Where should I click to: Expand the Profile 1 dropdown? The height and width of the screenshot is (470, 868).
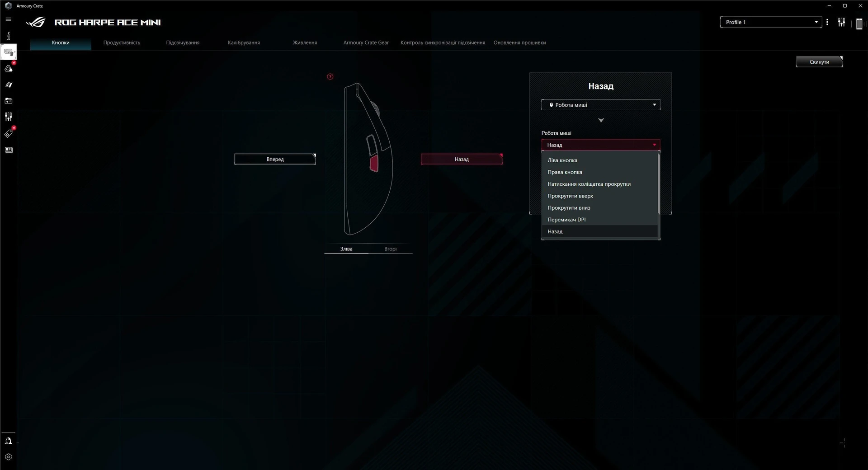coord(771,22)
